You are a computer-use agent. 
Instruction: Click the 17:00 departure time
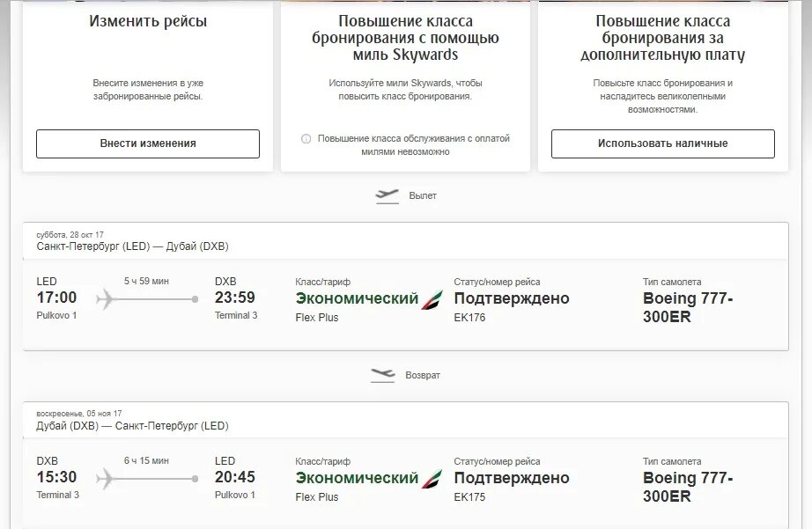pos(56,298)
